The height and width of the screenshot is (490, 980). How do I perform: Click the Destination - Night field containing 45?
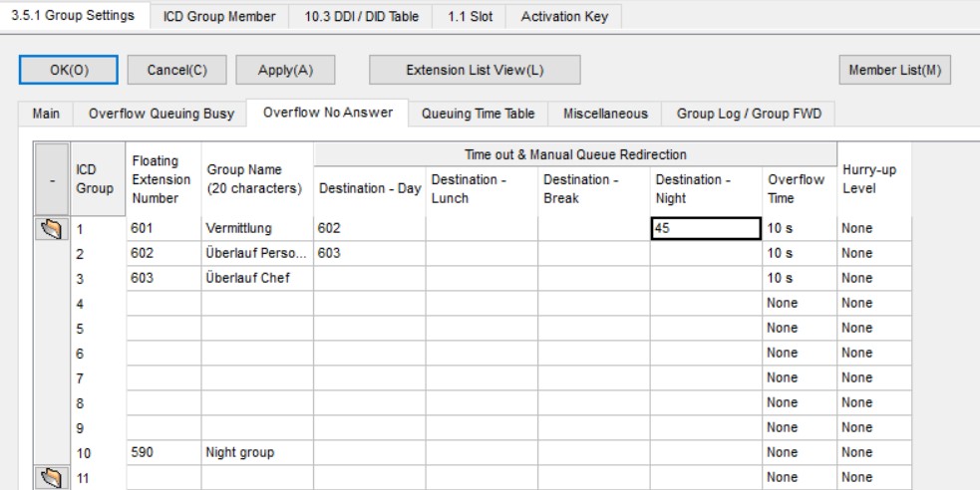[706, 228]
